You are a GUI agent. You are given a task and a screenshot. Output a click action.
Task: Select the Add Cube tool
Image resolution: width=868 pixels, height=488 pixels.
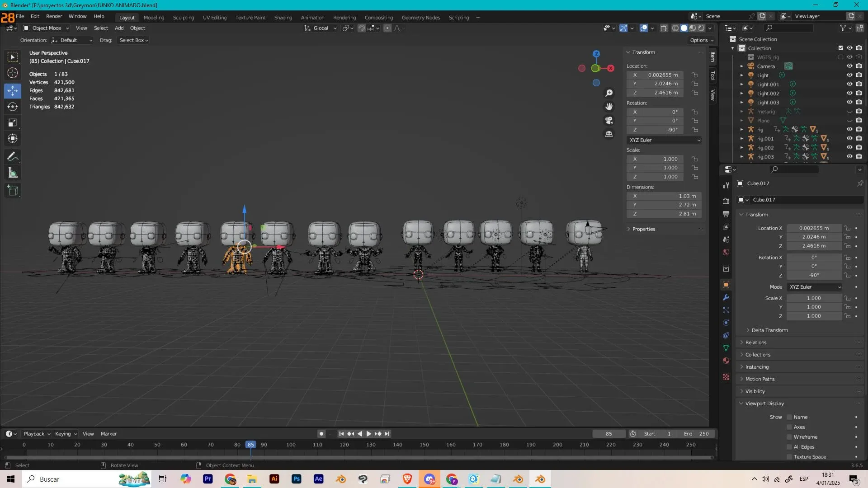pos(13,191)
